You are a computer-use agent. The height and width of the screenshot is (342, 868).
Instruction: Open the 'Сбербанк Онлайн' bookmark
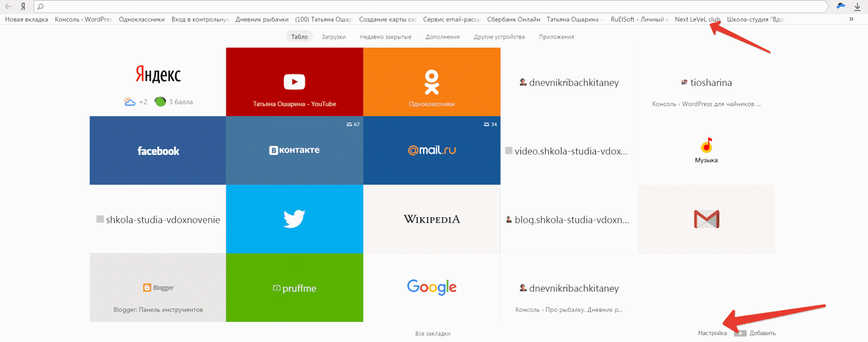(x=514, y=20)
